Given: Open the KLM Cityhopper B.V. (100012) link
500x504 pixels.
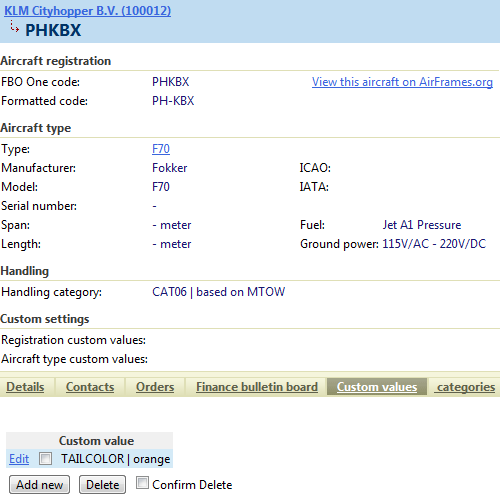Looking at the screenshot, I should pos(87,11).
